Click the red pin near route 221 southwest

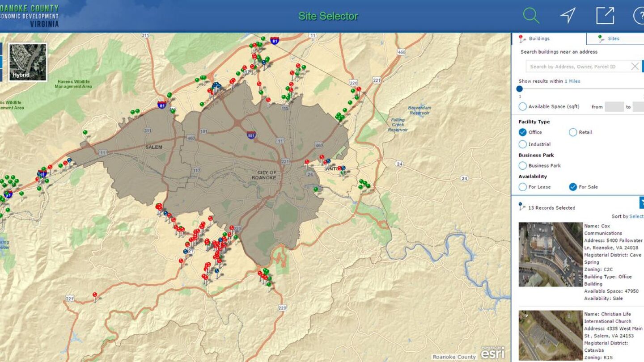[95, 295]
